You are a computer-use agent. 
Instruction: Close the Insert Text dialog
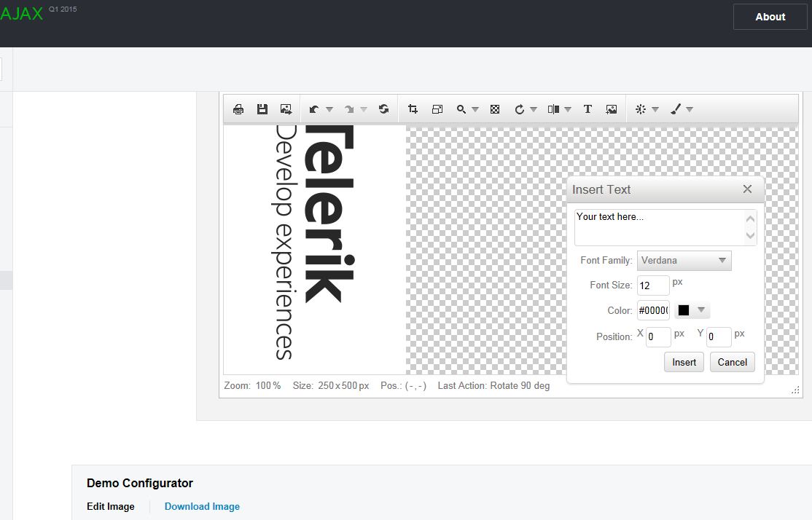pyautogui.click(x=747, y=189)
